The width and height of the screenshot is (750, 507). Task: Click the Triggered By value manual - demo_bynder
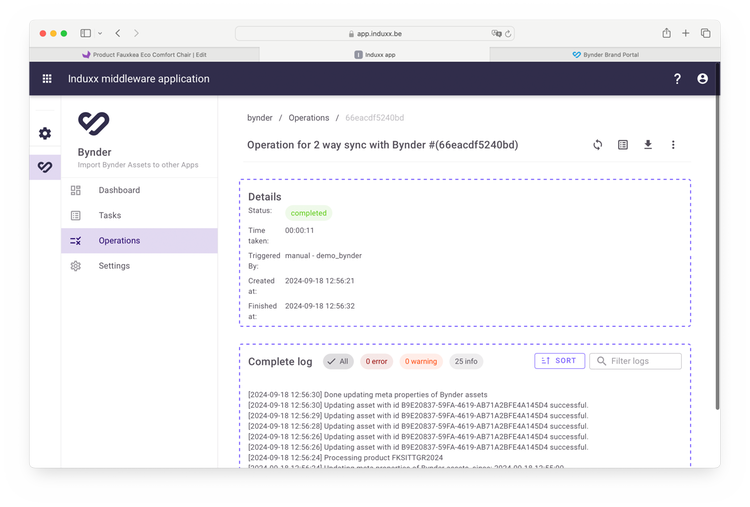(x=323, y=256)
